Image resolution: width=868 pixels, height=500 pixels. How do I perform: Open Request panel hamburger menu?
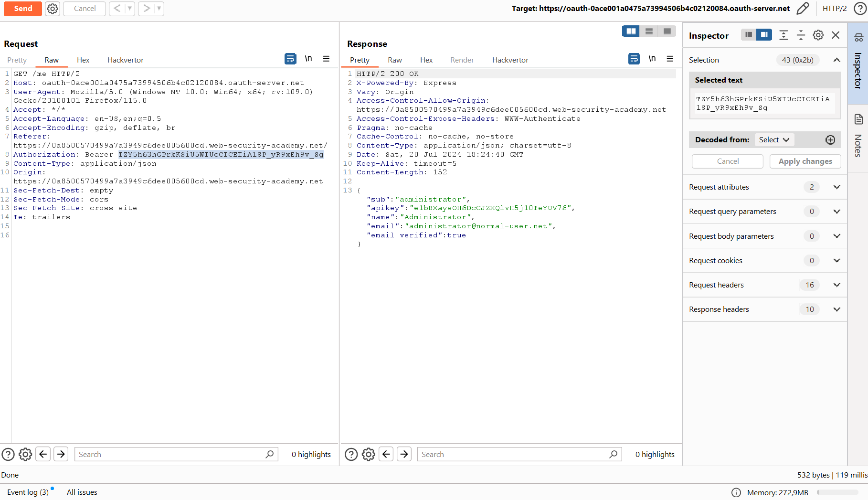coord(327,59)
